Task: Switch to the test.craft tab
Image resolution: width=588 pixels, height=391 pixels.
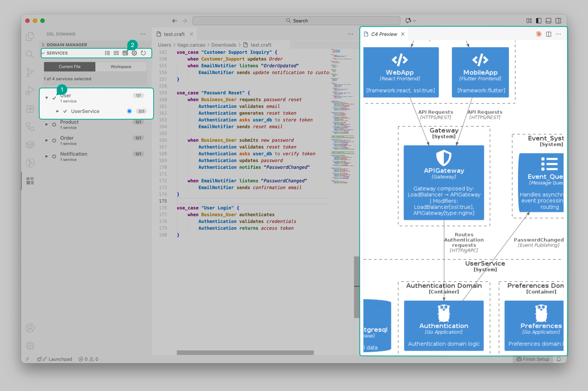Action: [174, 34]
